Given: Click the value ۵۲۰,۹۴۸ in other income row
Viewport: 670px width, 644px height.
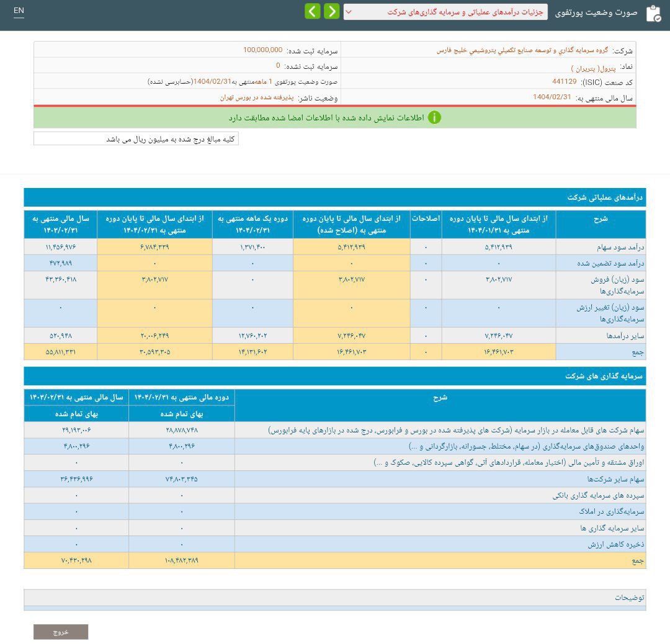Looking at the screenshot, I should point(61,336).
